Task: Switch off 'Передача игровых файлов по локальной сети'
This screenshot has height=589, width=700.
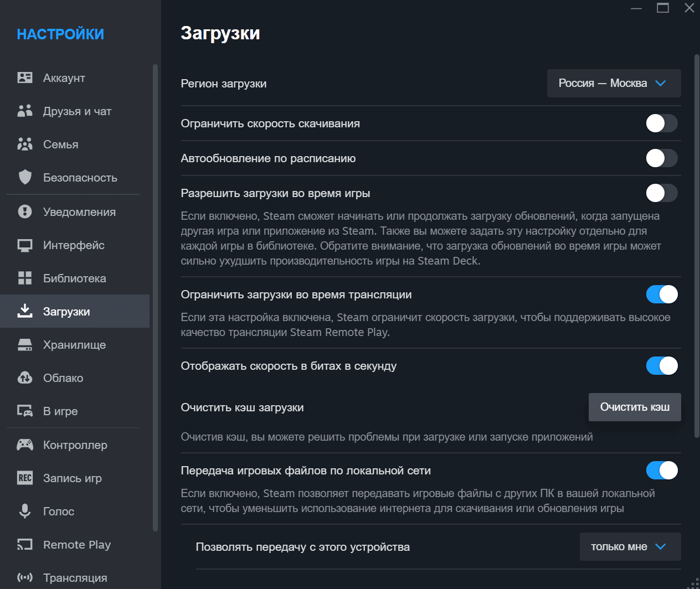Action: click(x=662, y=470)
